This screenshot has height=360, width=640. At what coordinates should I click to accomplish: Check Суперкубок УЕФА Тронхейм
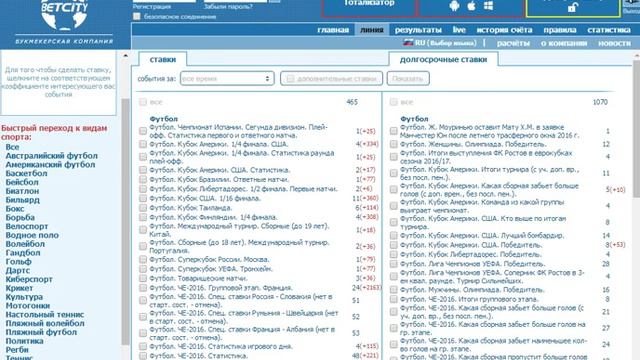(x=143, y=269)
